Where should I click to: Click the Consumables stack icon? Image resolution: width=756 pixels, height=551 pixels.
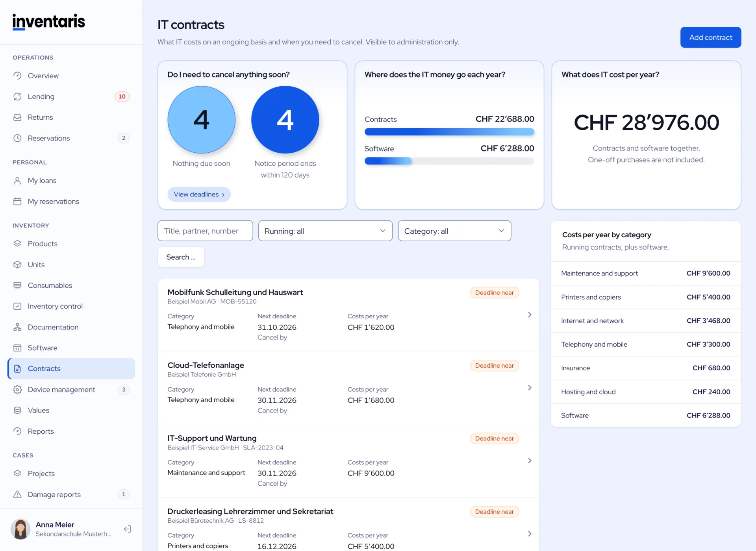point(17,285)
